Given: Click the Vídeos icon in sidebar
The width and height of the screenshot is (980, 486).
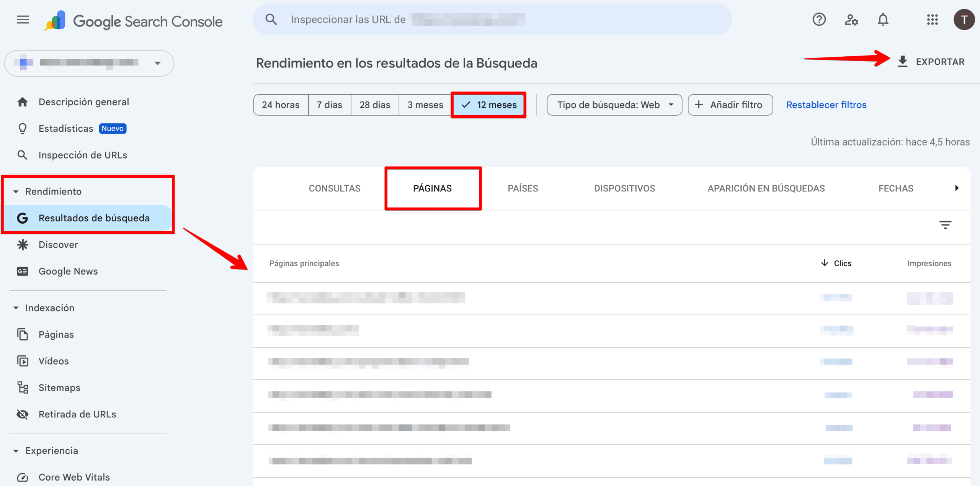Looking at the screenshot, I should tap(23, 361).
